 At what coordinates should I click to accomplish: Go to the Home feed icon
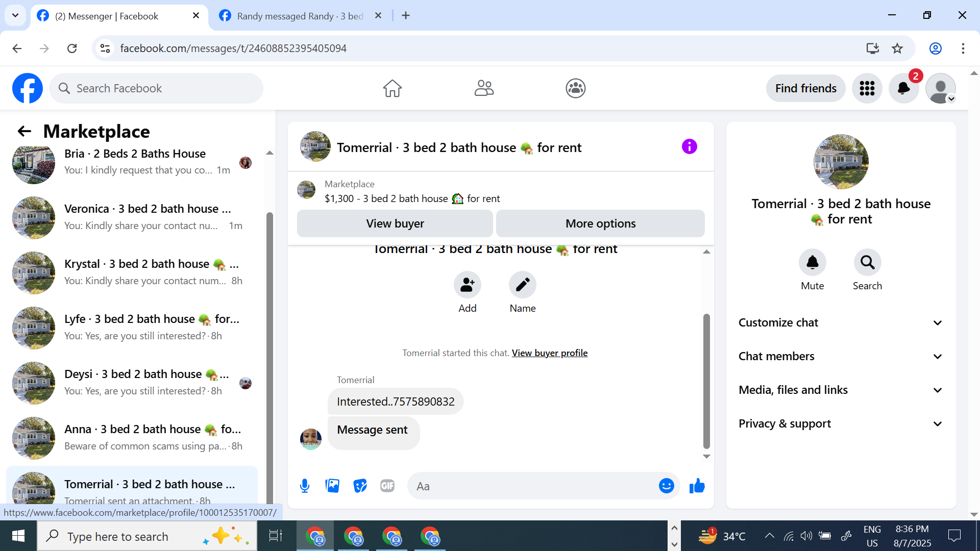(x=393, y=88)
